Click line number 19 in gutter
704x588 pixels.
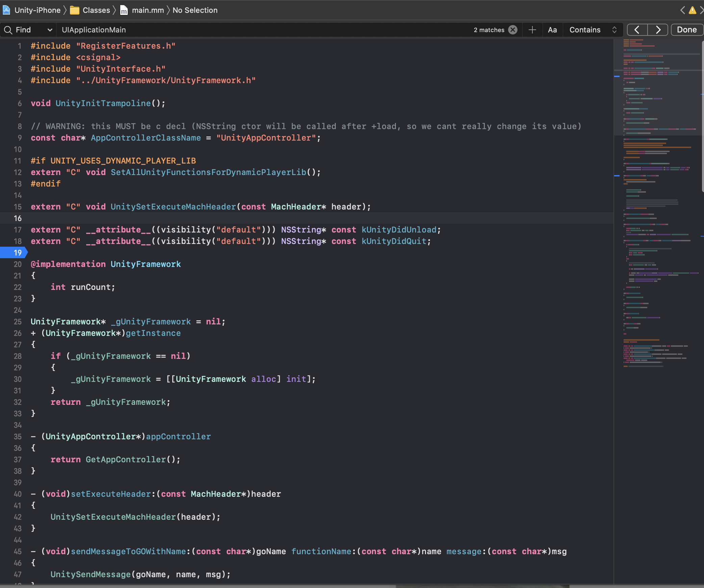click(18, 253)
